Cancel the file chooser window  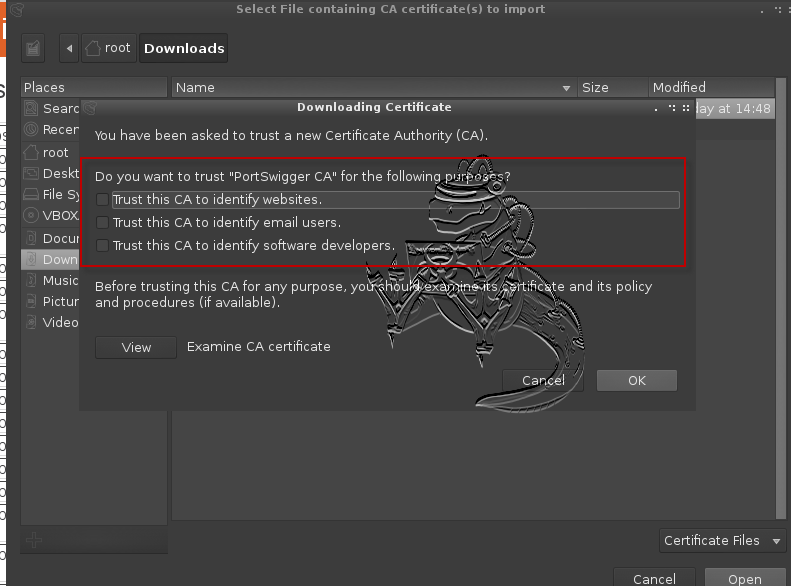(x=654, y=578)
